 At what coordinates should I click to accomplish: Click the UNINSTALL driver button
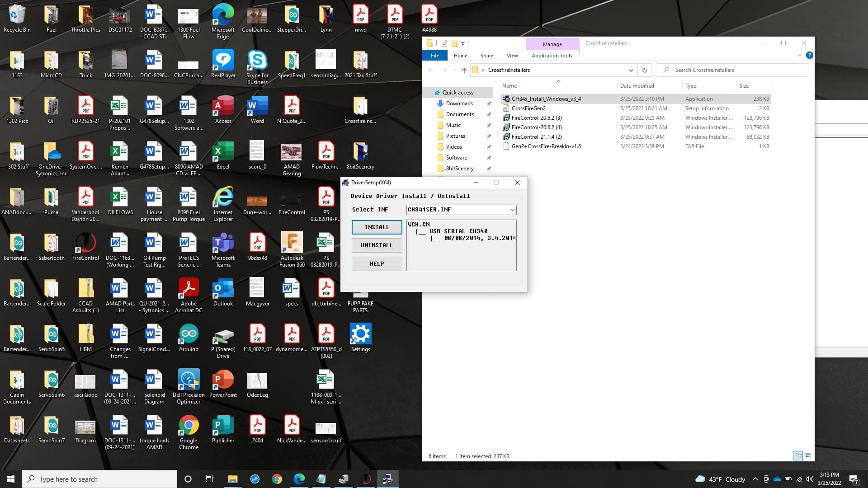point(377,245)
